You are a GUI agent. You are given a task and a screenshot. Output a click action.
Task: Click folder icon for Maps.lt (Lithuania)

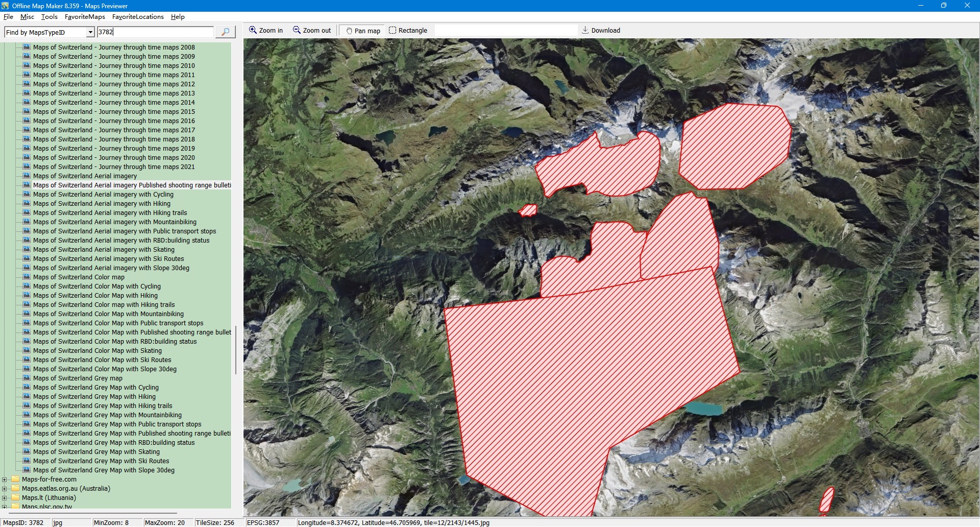(15, 498)
